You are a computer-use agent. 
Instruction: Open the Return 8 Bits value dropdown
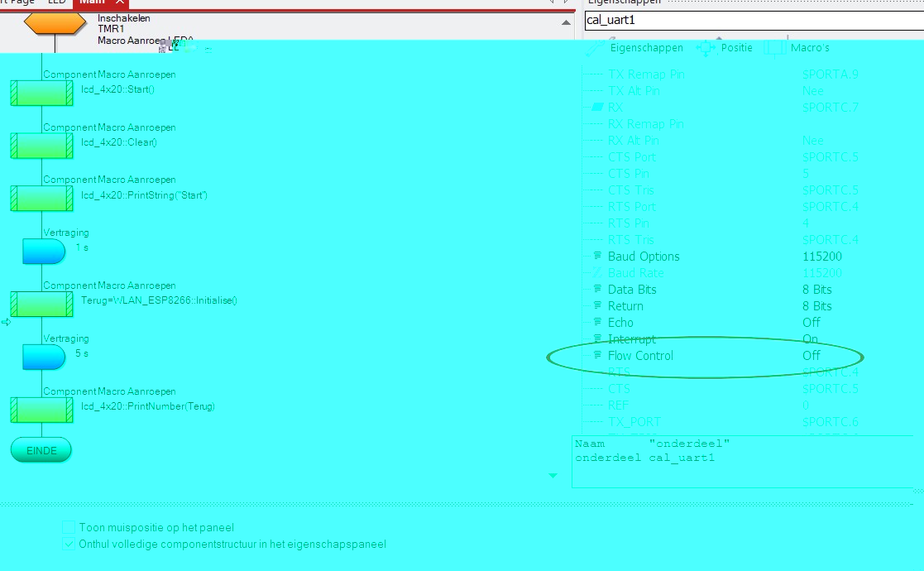click(x=816, y=306)
